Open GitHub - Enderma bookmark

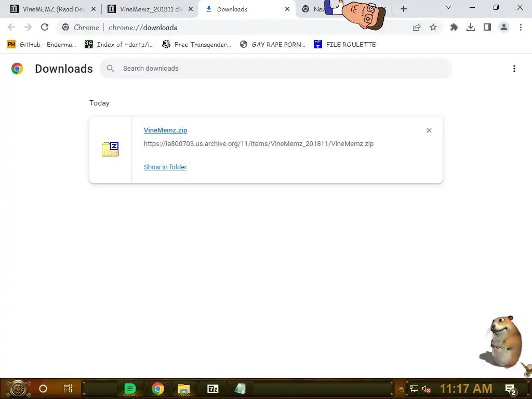[42, 45]
